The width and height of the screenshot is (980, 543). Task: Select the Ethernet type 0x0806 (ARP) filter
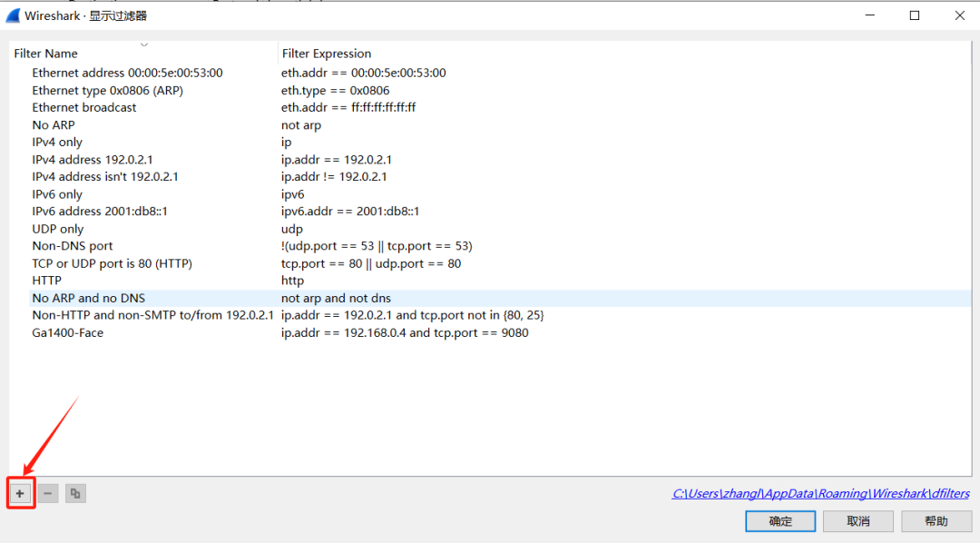[107, 90]
